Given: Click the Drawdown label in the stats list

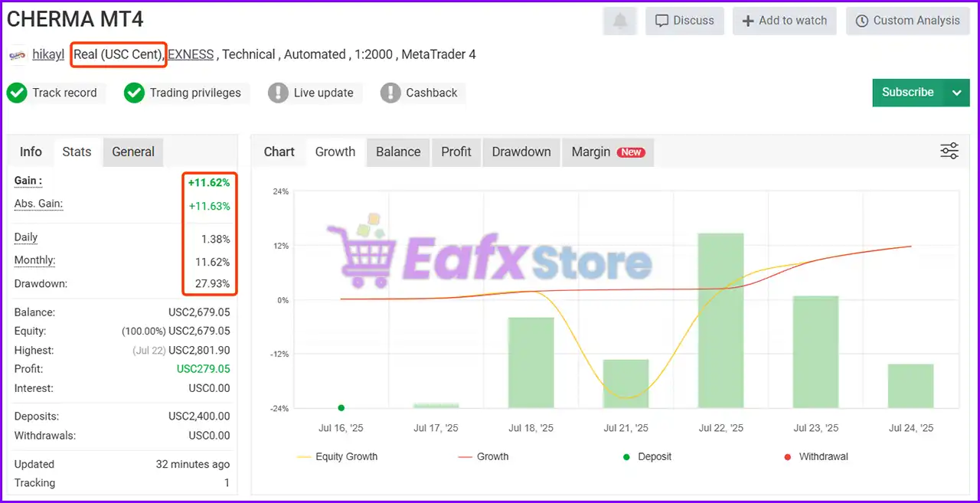Looking at the screenshot, I should pyautogui.click(x=41, y=284).
